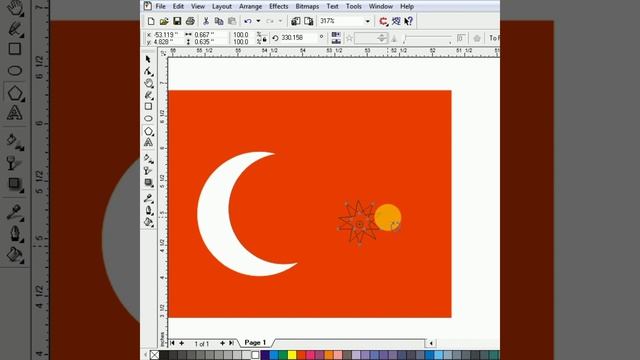Select the Rectangle tool in the main toolbox

(148, 107)
